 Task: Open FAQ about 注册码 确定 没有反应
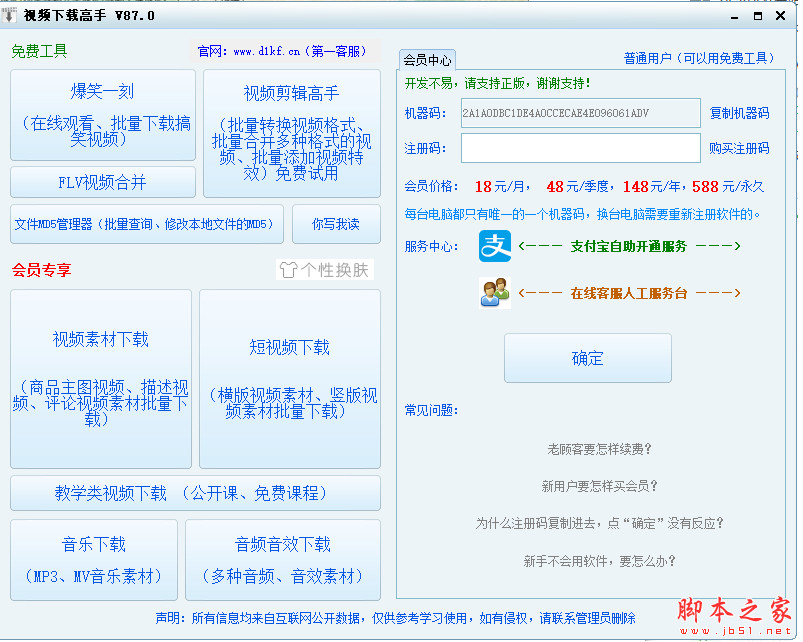[x=599, y=523]
